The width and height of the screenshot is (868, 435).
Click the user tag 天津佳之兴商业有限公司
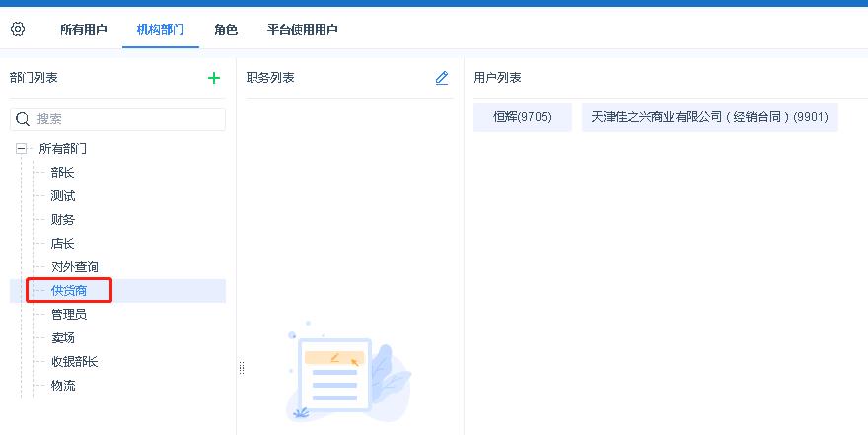709,116
